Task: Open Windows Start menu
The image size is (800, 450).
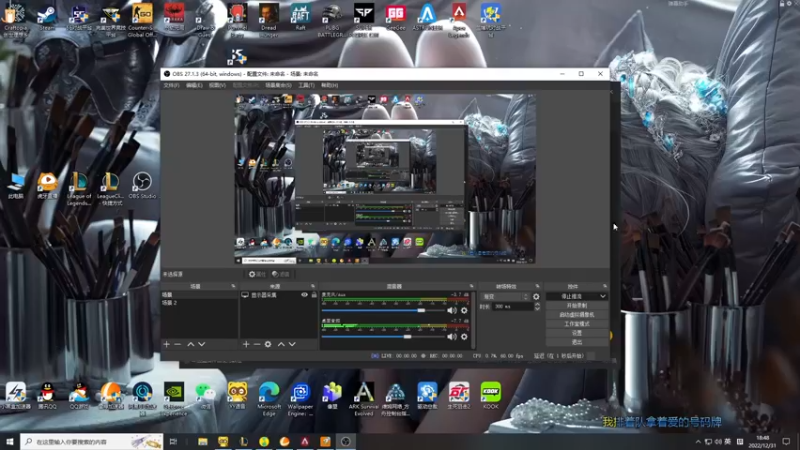Action: [x=10, y=441]
